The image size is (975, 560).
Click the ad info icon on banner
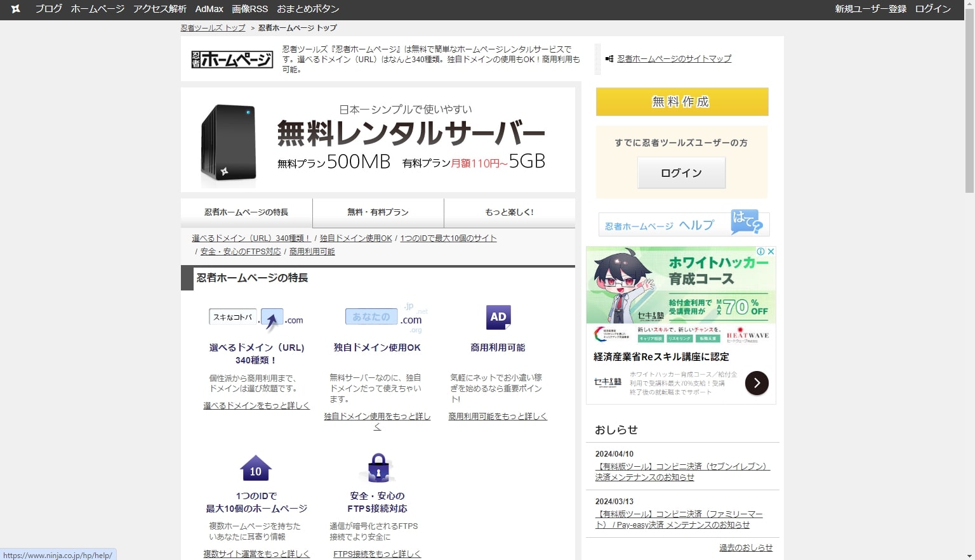pyautogui.click(x=760, y=251)
